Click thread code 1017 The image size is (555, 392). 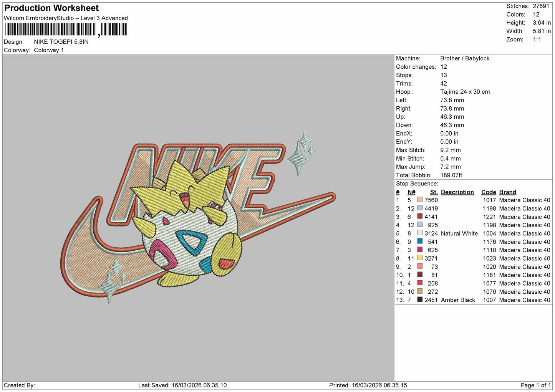click(x=489, y=200)
